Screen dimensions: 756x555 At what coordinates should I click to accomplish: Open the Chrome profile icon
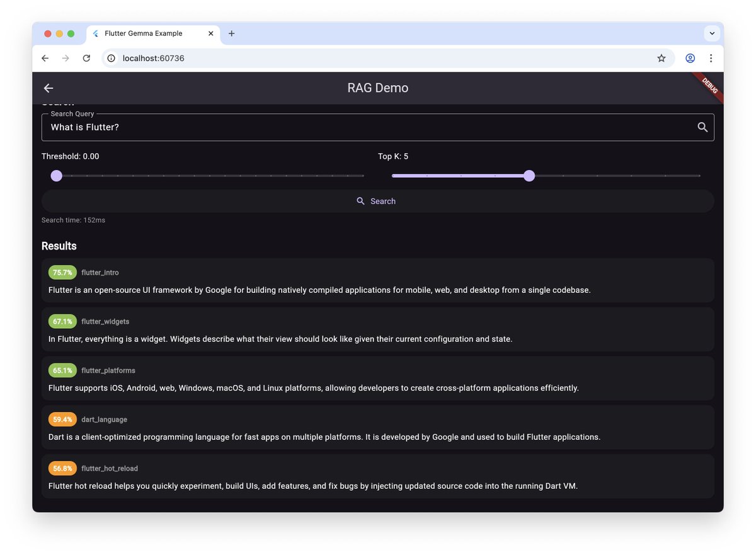[690, 58]
